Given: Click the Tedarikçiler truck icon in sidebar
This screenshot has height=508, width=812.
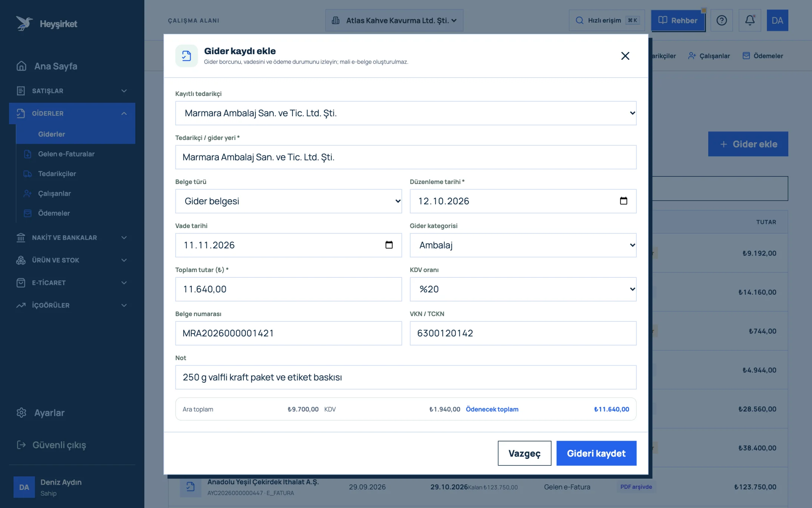Looking at the screenshot, I should [x=27, y=173].
